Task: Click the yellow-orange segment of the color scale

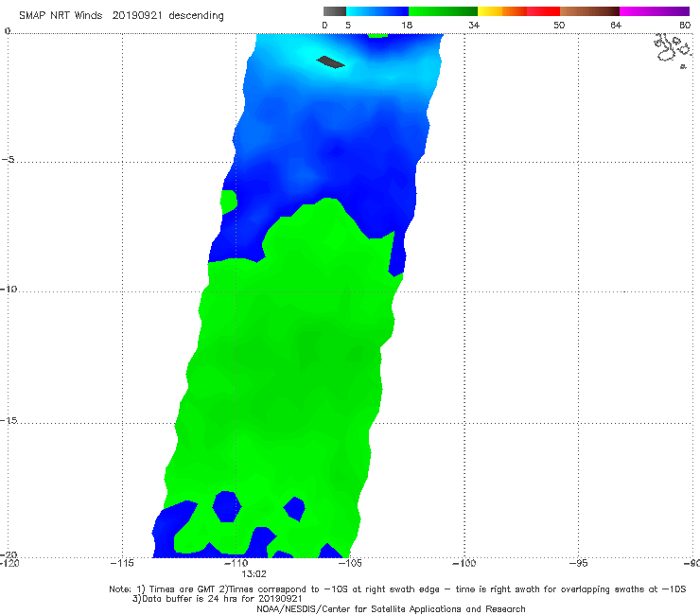Action: 501,11
